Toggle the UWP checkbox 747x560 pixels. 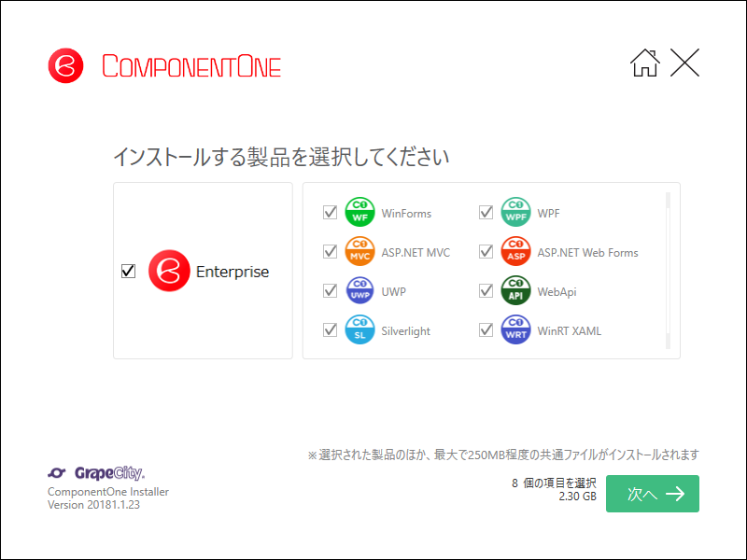point(331,290)
